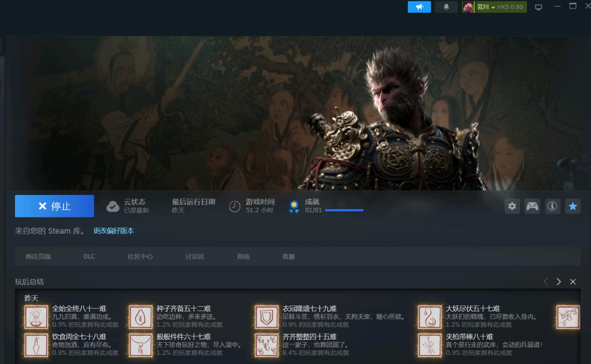Open controller settings gamepad icon
The image size is (591, 364).
point(532,206)
